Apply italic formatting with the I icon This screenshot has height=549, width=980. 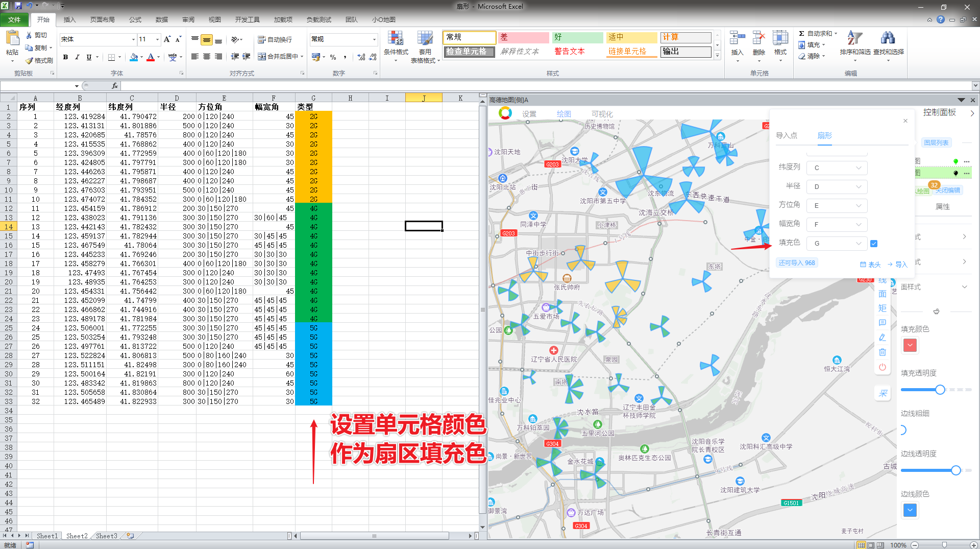point(77,57)
